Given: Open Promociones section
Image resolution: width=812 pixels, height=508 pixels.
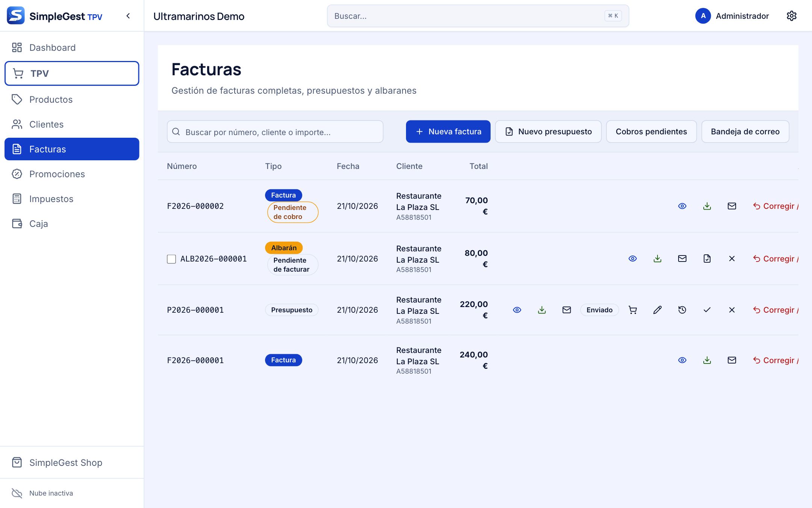Looking at the screenshot, I should click(72, 174).
